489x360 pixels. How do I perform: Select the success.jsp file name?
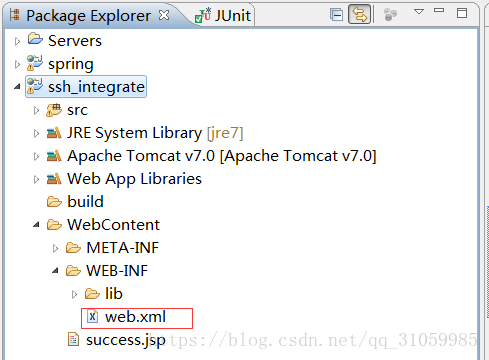[126, 340]
